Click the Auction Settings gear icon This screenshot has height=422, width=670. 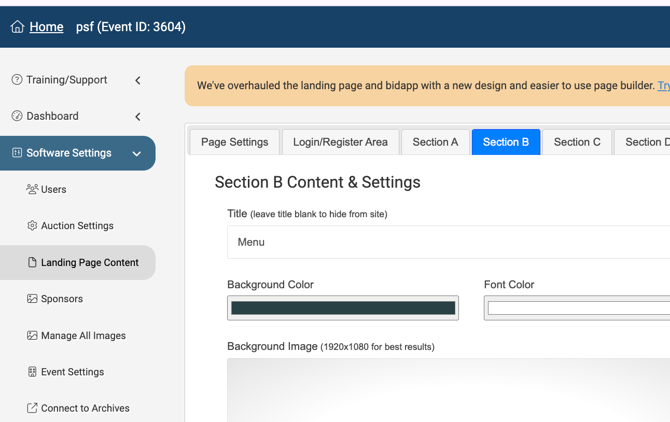coord(32,226)
